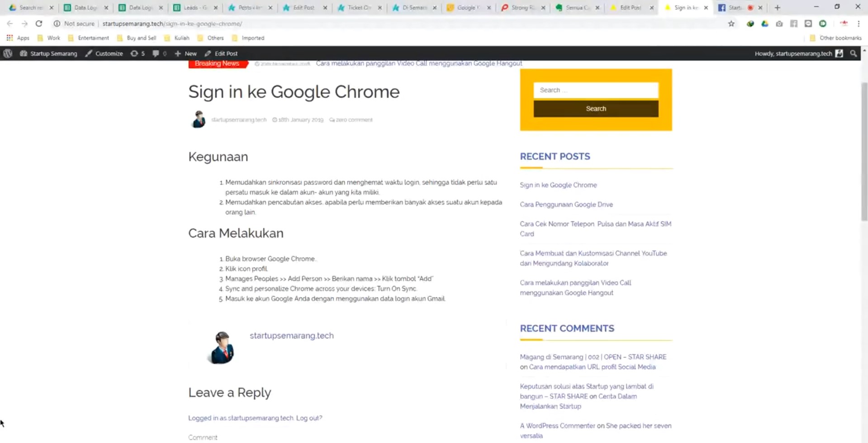Click Customize in admin bar
Viewport: 868px width, 443px height.
pos(104,53)
